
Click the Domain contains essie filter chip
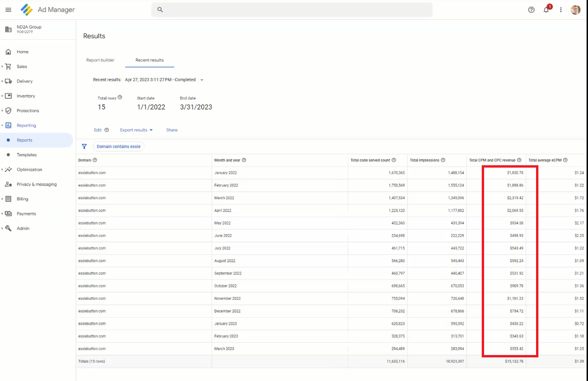(x=119, y=146)
